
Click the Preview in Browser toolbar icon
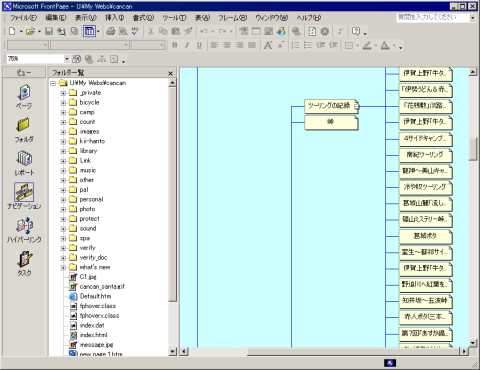123,31
